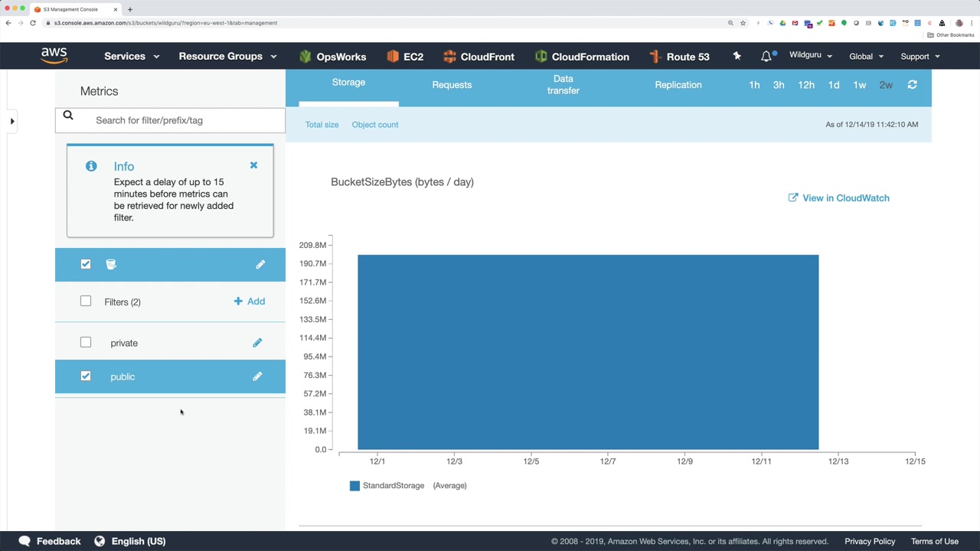Check the Filters (2) checkbox
The height and width of the screenshot is (551, 980).
[86, 302]
